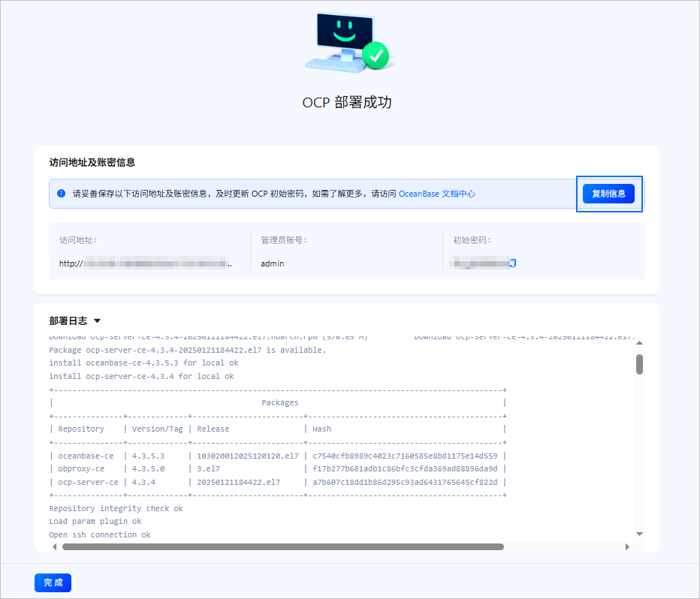The width and height of the screenshot is (700, 599).
Task: Click the obproxy-ce repository cell
Action: (x=81, y=468)
